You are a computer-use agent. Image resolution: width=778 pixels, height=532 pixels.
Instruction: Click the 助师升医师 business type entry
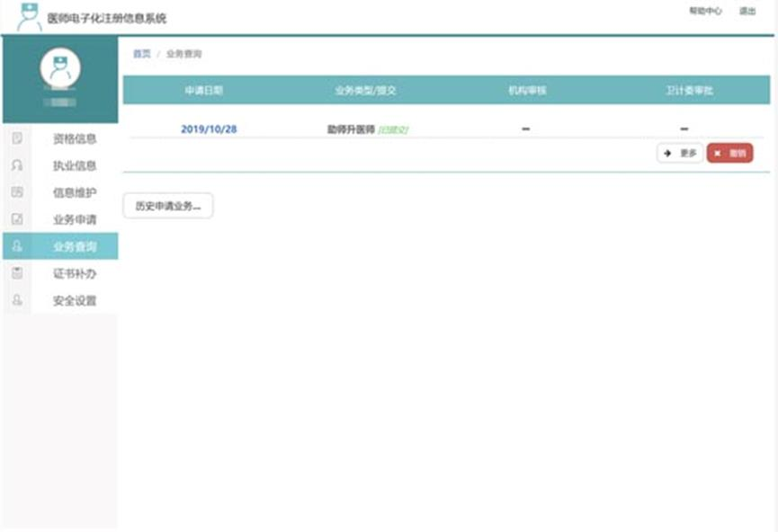click(351, 129)
